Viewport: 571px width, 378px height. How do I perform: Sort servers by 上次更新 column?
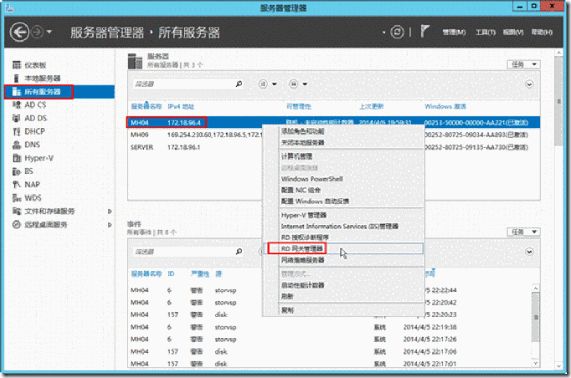click(371, 107)
